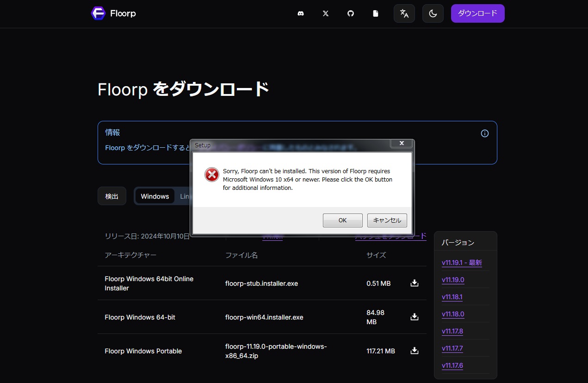
Task: Click the 117.21 MB size cell
Action: click(x=381, y=351)
